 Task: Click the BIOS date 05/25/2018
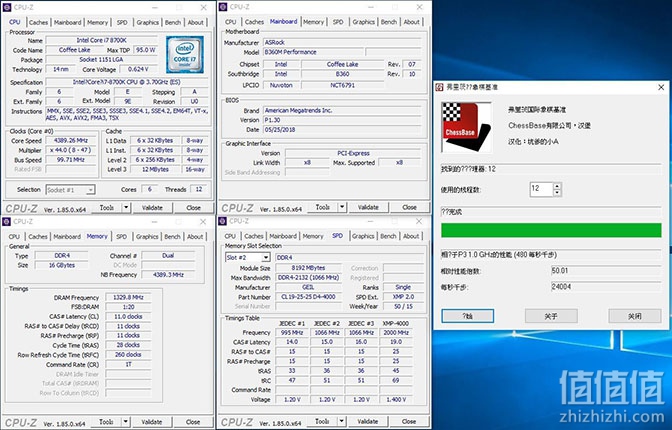(x=342, y=129)
